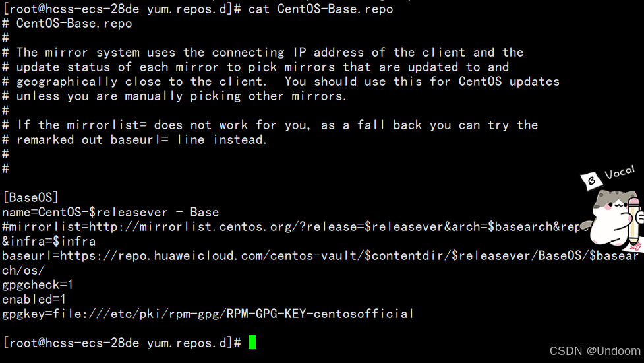Click the cat sticker holding pencil

[x=614, y=218]
